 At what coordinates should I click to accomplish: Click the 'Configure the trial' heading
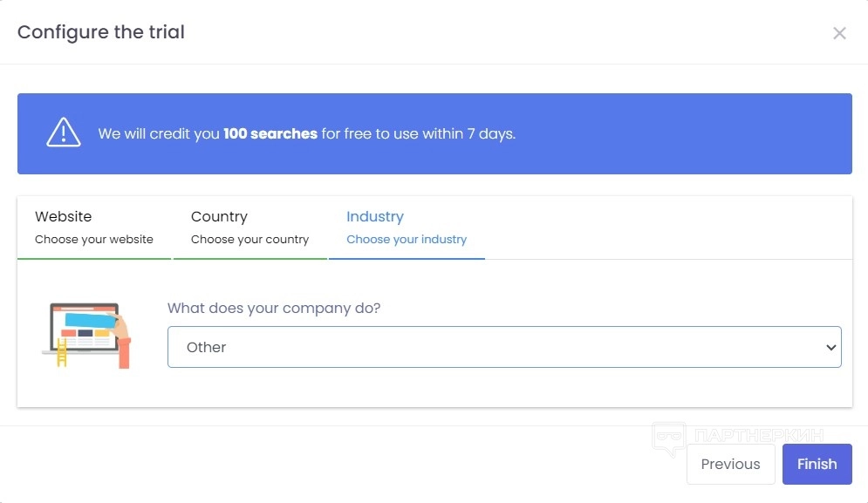coord(101,32)
